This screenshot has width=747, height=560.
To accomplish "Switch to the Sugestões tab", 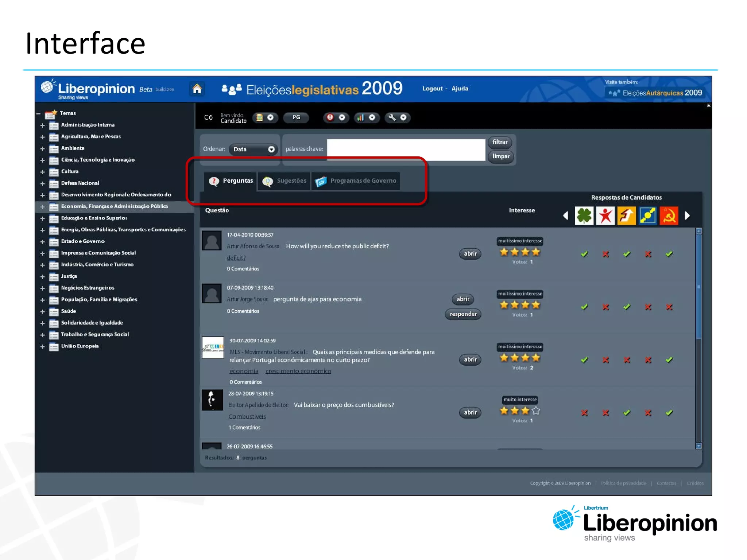I will tap(284, 181).
